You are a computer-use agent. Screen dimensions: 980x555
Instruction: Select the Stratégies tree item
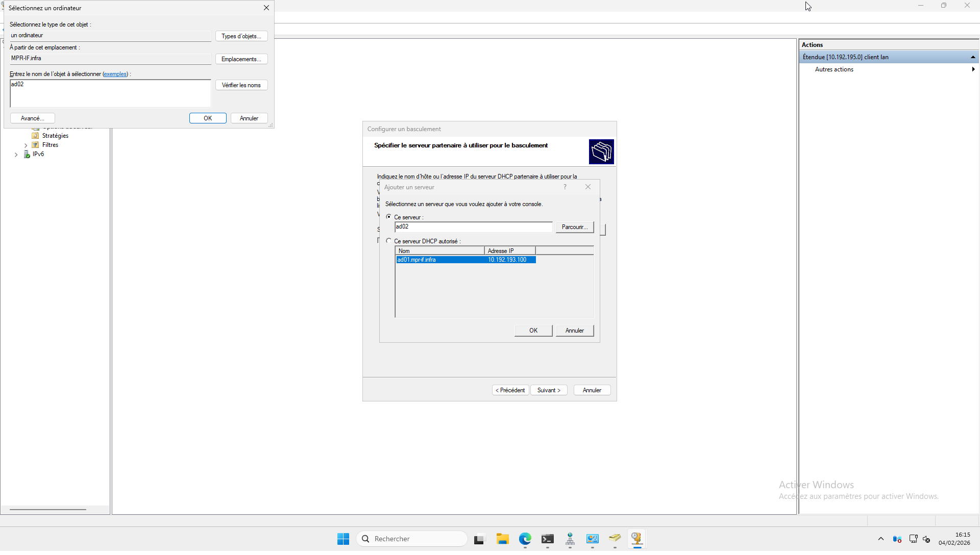(x=55, y=136)
